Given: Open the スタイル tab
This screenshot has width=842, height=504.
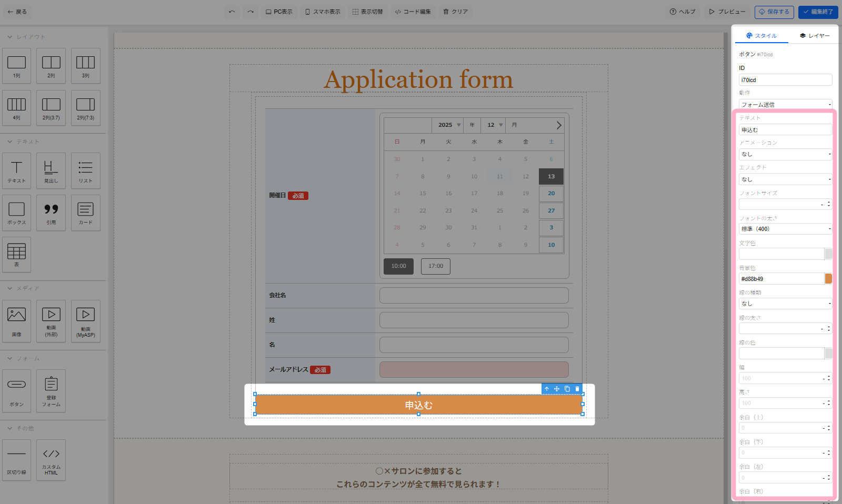Looking at the screenshot, I should [761, 36].
